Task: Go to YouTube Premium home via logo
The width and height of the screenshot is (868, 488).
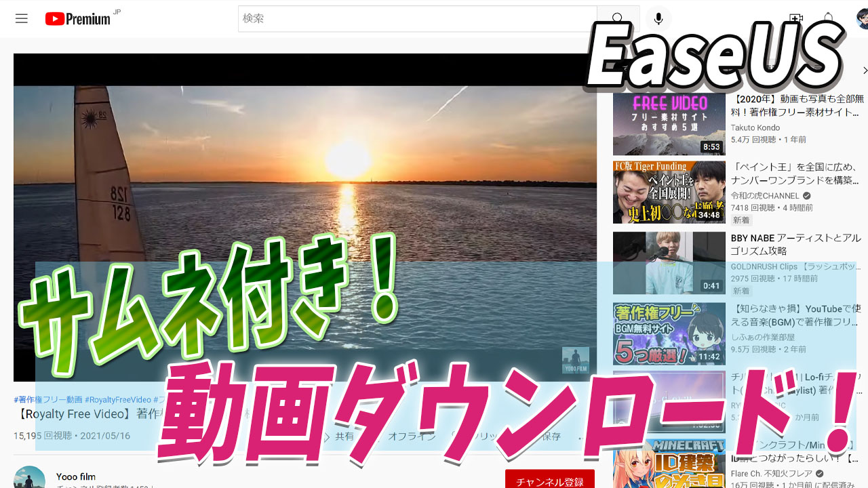Action: (x=78, y=18)
